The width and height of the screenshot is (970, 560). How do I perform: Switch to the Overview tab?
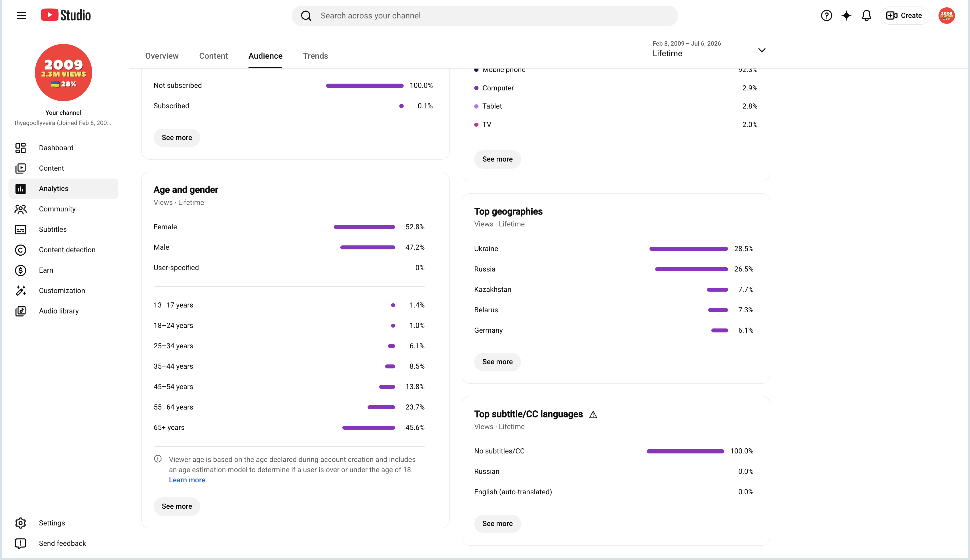point(162,56)
